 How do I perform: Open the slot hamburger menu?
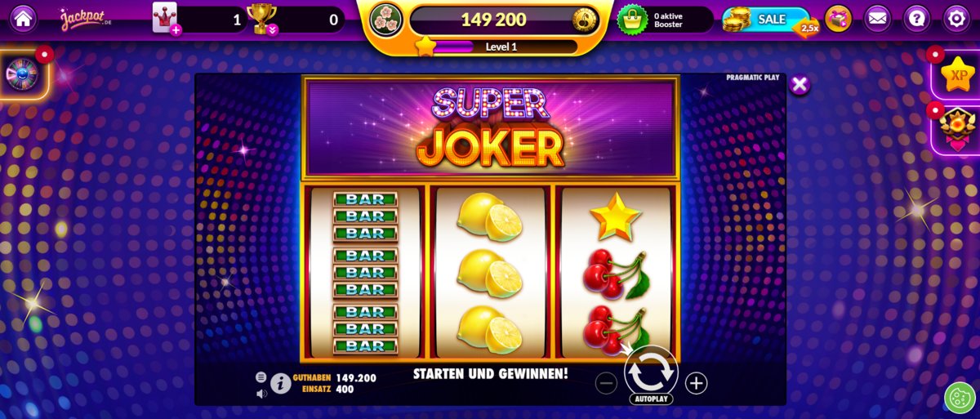pyautogui.click(x=261, y=377)
